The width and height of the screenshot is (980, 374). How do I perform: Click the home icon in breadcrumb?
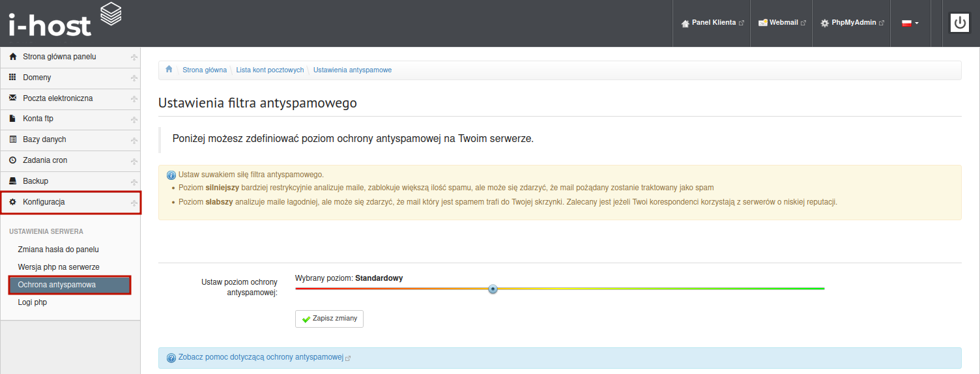point(169,70)
